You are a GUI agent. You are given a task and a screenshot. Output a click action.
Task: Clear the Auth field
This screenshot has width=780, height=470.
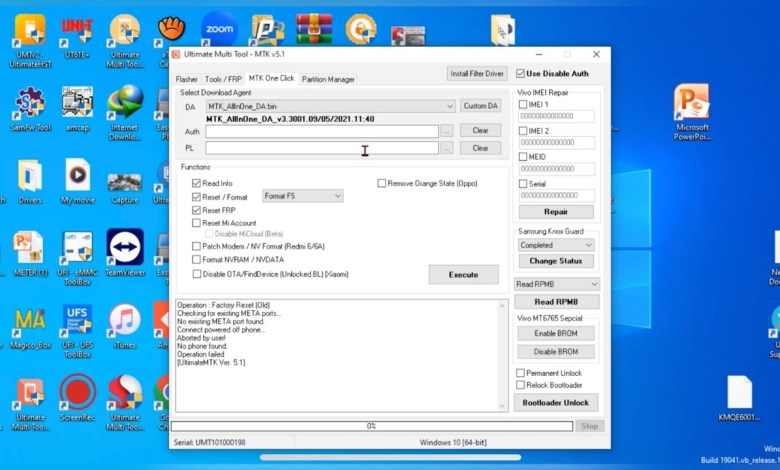click(x=481, y=130)
